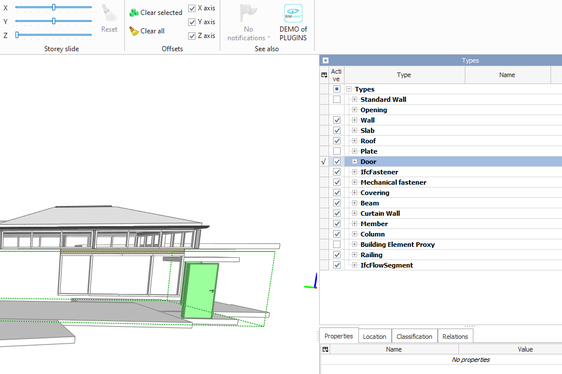Expand the Door node
562x374 pixels.
tap(354, 162)
